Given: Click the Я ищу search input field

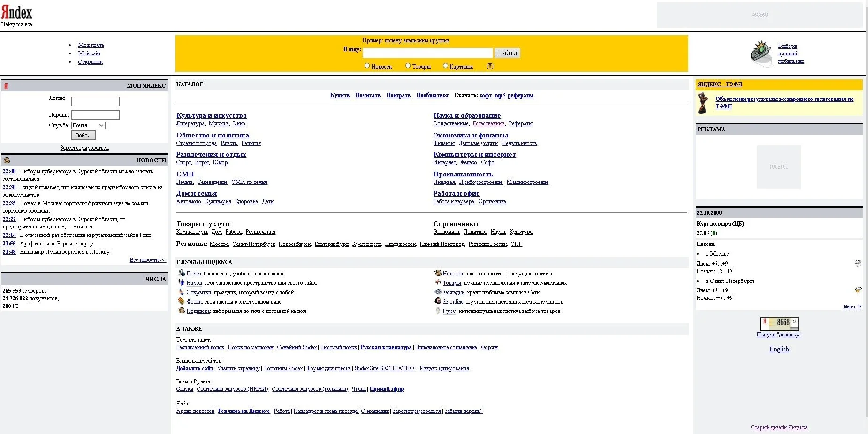Looking at the screenshot, I should point(427,53).
